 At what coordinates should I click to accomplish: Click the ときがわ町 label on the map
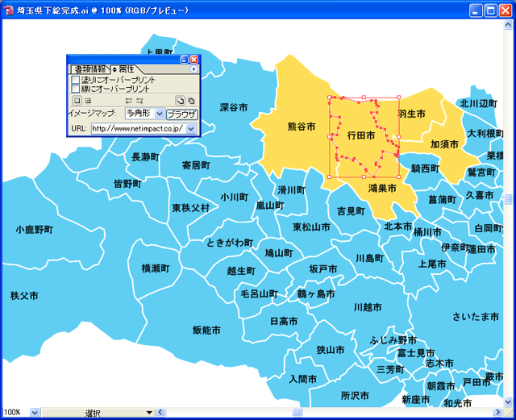coord(230,243)
